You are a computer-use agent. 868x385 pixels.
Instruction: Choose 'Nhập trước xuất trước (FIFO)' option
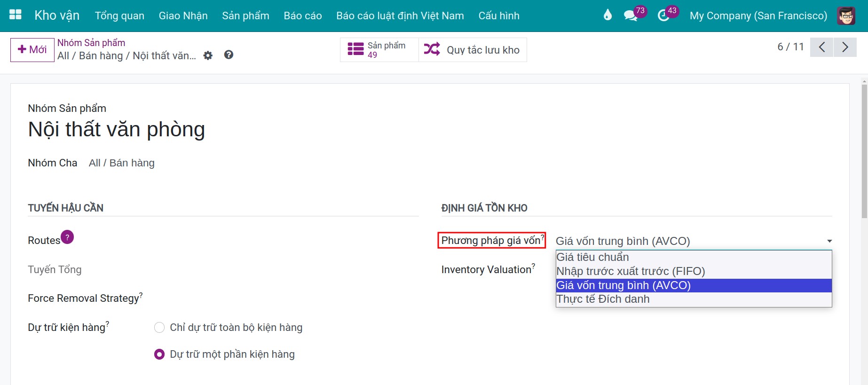[694, 271]
